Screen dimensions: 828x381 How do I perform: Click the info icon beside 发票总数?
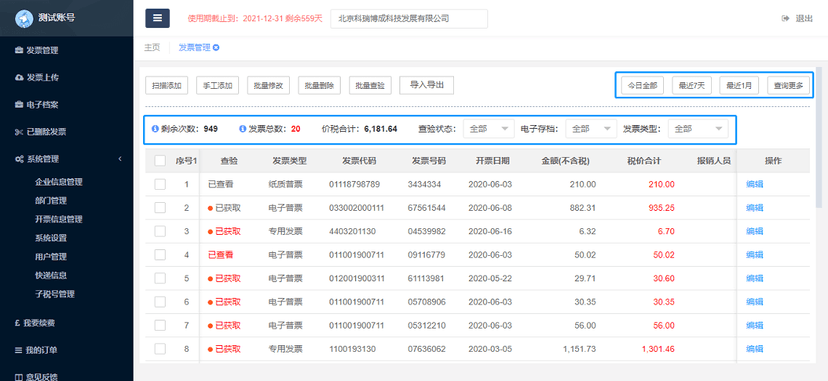(243, 129)
